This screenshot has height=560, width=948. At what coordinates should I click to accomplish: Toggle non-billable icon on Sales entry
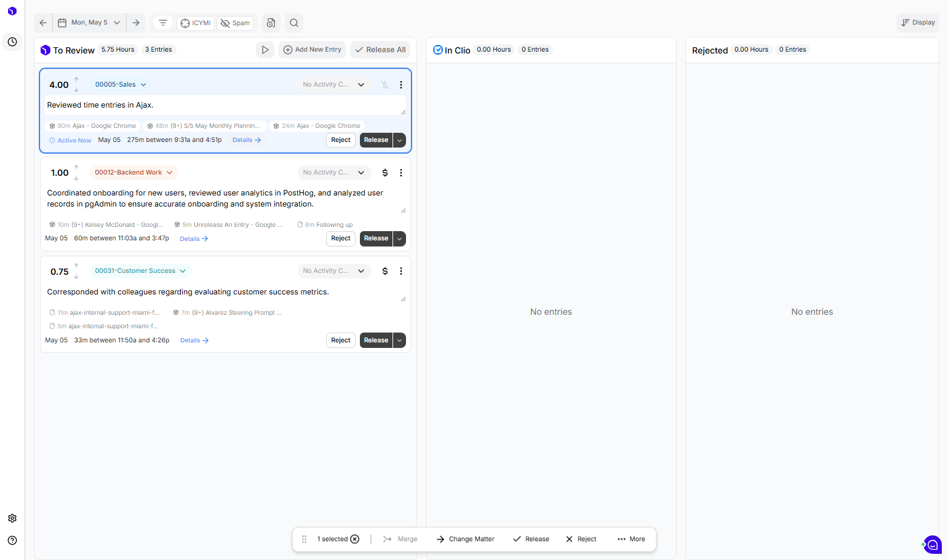coord(385,85)
